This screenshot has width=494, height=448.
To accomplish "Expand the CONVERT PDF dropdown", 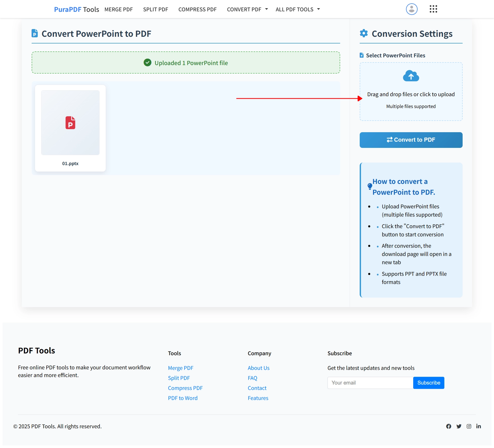I will point(247,9).
